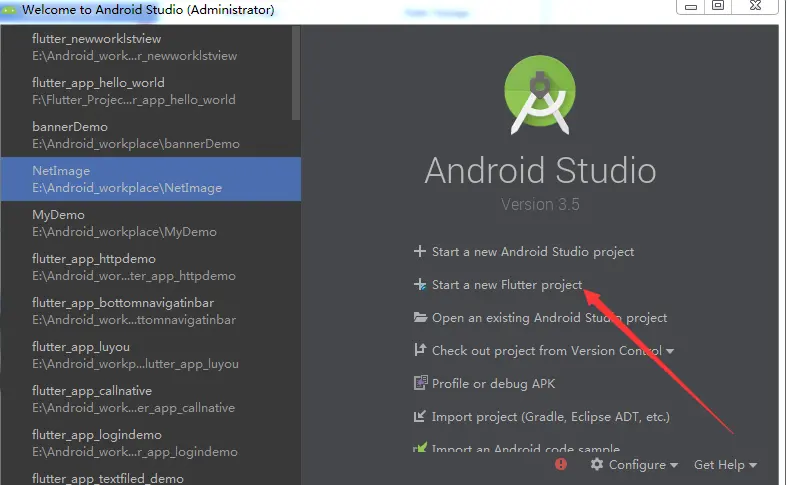Click the Version 3.5 label
Image resolution: width=788 pixels, height=485 pixels.
[x=540, y=205]
